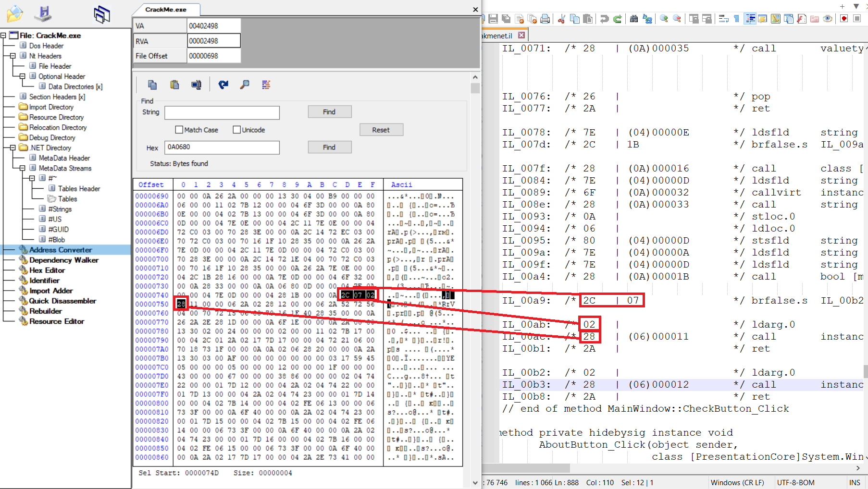The height and width of the screenshot is (489, 868).
Task: Click the Monitoring eye icon in Notepad++
Action: (x=828, y=19)
